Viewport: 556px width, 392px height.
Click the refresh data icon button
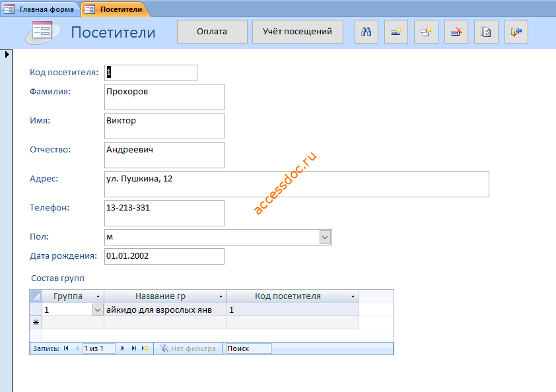486,32
